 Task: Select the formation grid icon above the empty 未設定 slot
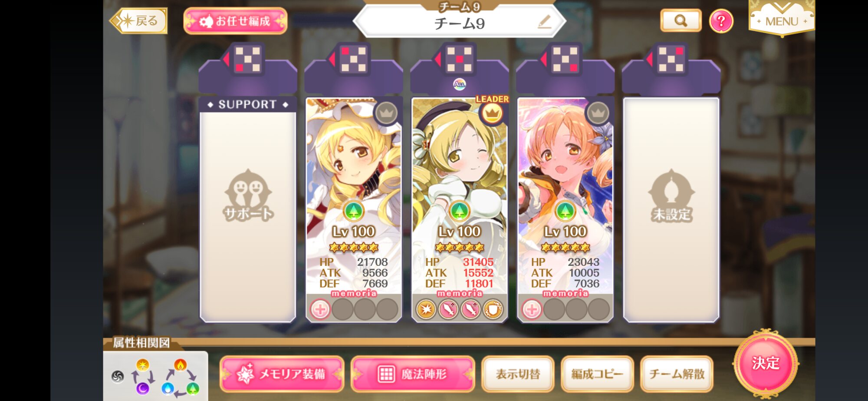click(x=671, y=59)
